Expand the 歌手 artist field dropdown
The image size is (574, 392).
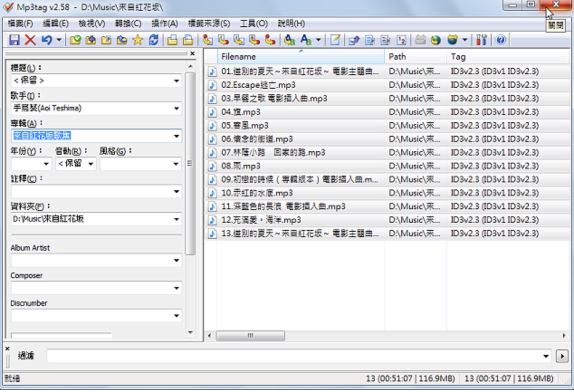177,109
